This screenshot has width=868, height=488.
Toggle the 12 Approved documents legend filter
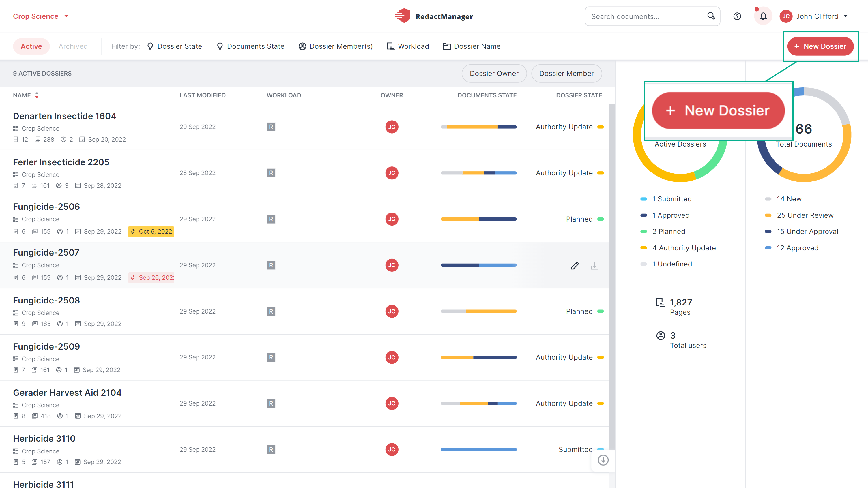(x=791, y=248)
